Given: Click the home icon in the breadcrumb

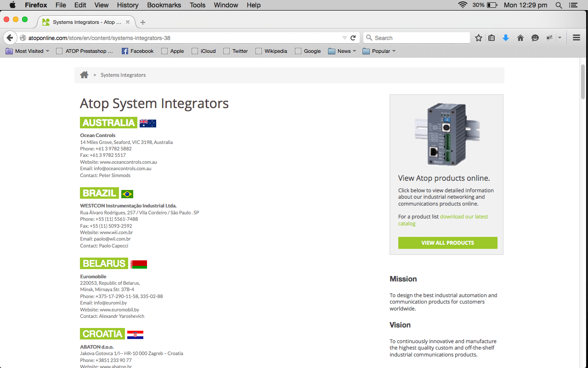Looking at the screenshot, I should tap(84, 75).
